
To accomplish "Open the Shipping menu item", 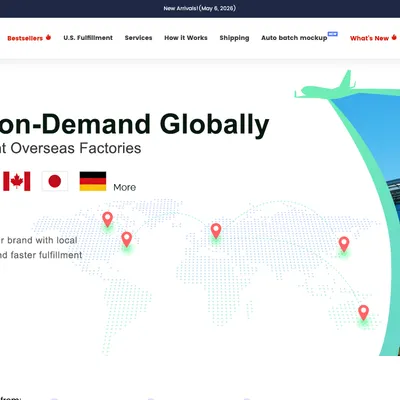I will (x=234, y=38).
